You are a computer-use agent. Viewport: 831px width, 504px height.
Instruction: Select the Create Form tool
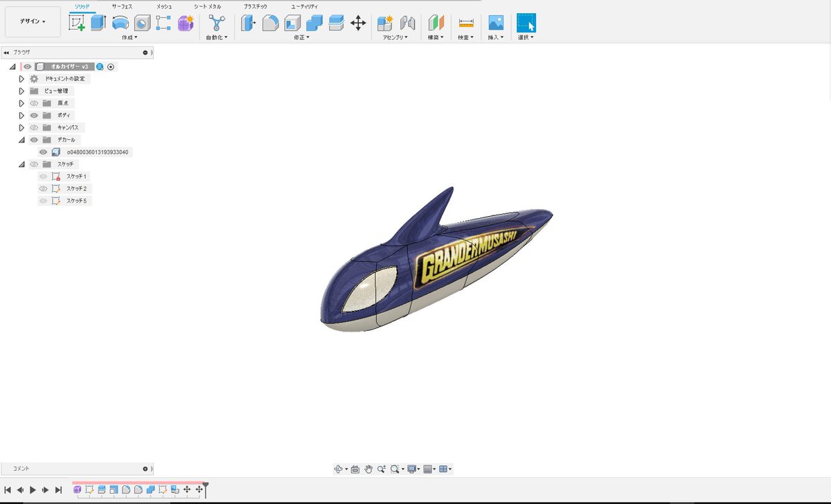click(186, 23)
